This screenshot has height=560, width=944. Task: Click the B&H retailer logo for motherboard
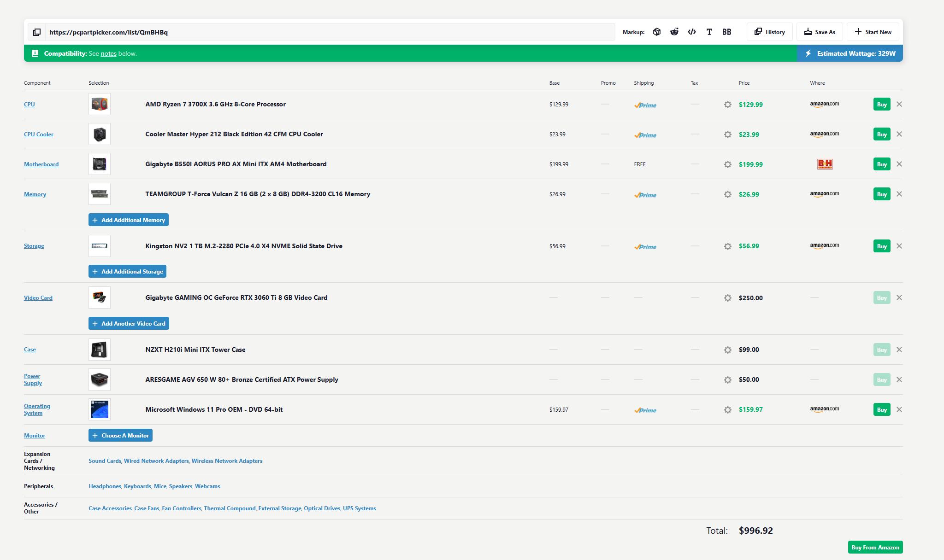click(x=825, y=164)
